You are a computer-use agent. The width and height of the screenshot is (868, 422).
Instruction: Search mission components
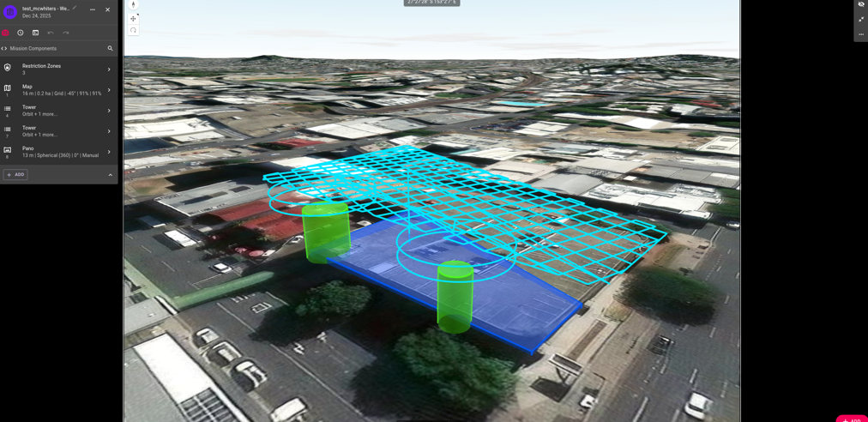tap(110, 49)
